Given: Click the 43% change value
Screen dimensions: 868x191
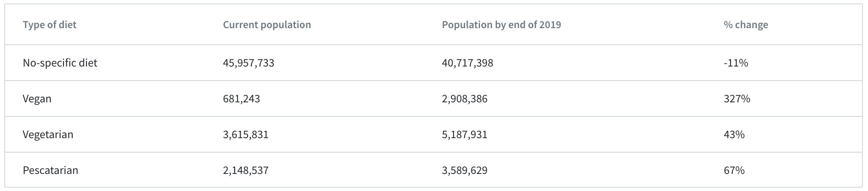Looking at the screenshot, I should [734, 135].
